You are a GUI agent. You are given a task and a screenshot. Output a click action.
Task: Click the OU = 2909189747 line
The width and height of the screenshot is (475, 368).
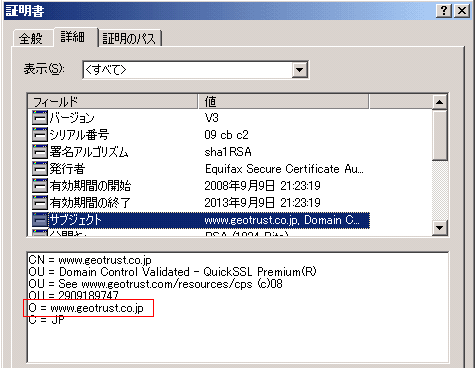pyautogui.click(x=73, y=295)
